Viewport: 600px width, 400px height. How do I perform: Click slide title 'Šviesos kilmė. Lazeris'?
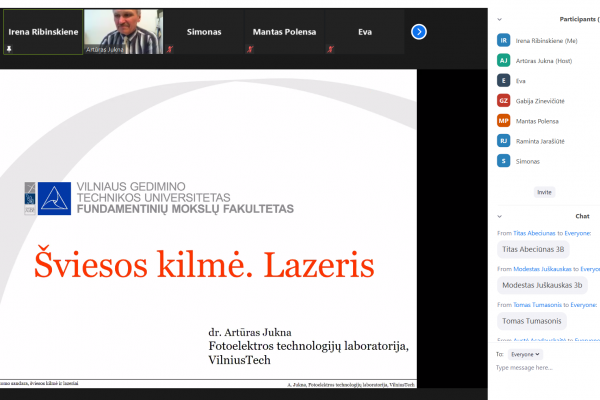point(204,264)
